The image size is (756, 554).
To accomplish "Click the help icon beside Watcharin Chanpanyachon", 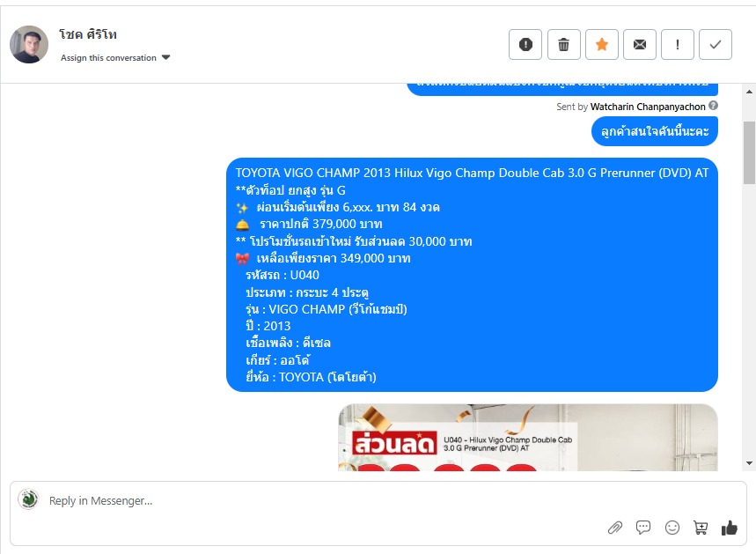I will tap(713, 105).
